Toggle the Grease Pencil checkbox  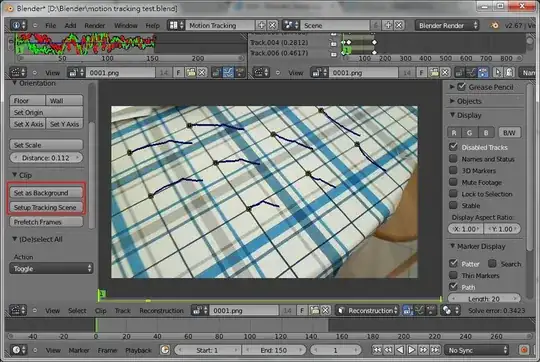(x=462, y=87)
